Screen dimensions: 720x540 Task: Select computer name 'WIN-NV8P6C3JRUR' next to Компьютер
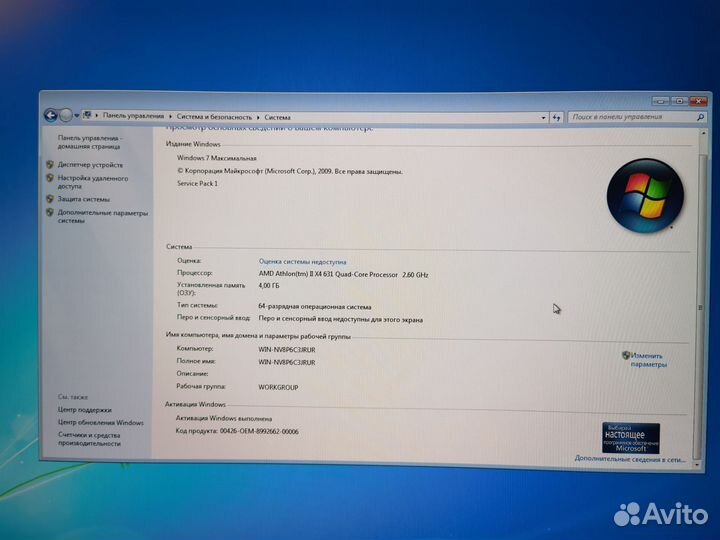[287, 350]
